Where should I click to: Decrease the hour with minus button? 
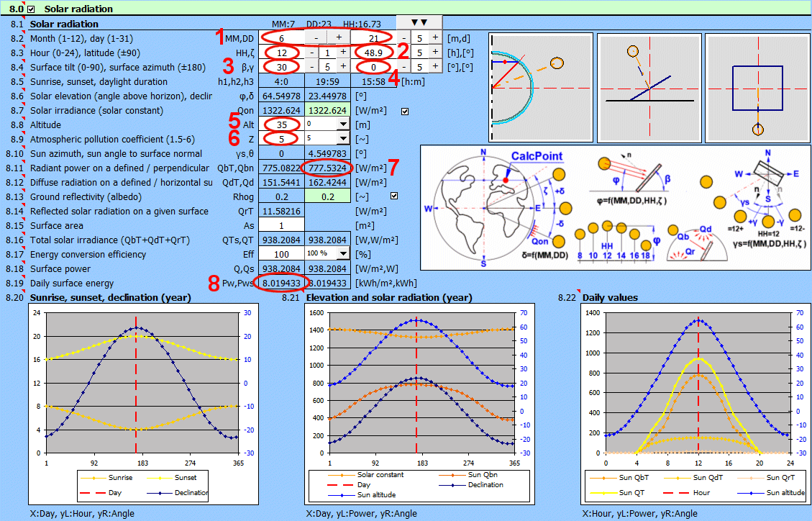pos(311,53)
